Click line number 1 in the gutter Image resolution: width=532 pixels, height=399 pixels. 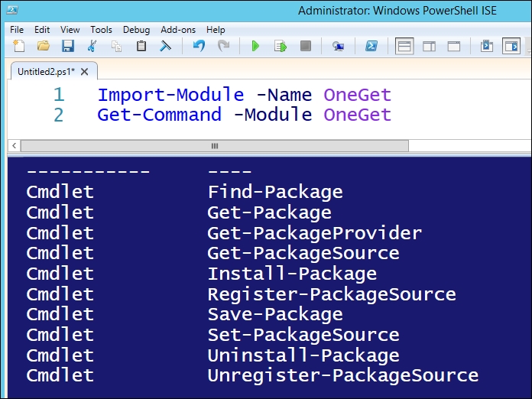59,95
